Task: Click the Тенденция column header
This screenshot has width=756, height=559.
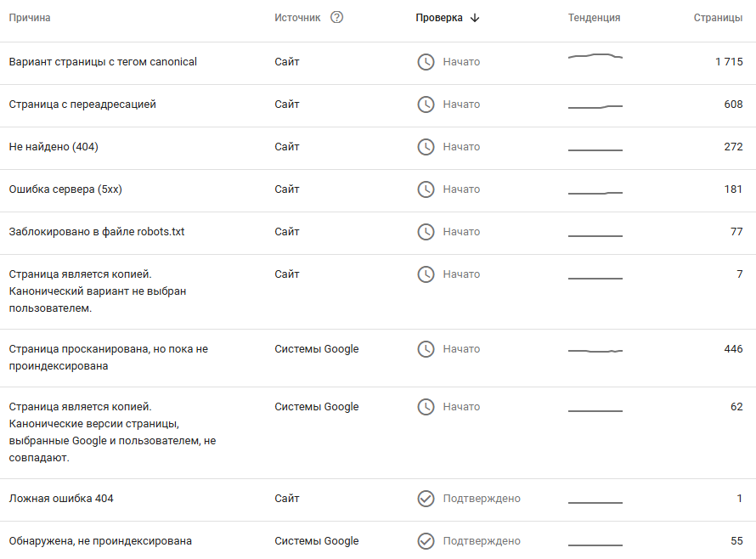Action: (594, 18)
